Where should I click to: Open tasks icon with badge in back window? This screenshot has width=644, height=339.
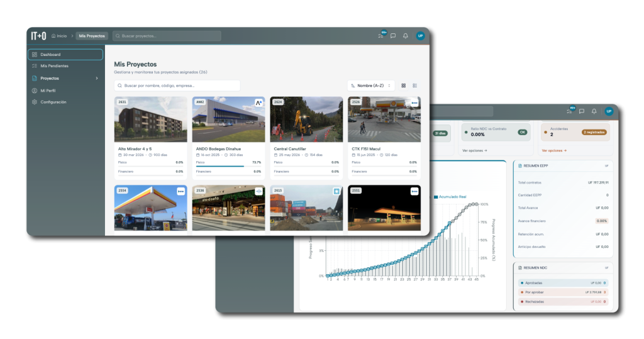coord(570,111)
